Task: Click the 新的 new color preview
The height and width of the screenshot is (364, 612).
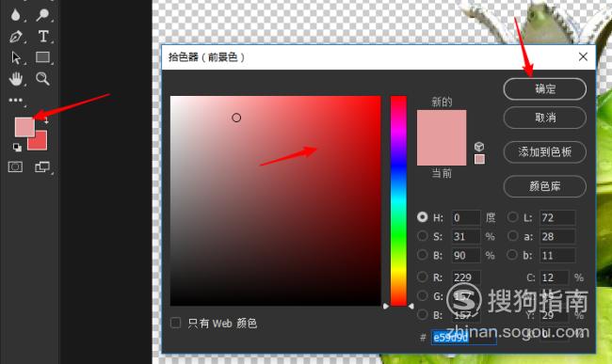Action: click(442, 124)
